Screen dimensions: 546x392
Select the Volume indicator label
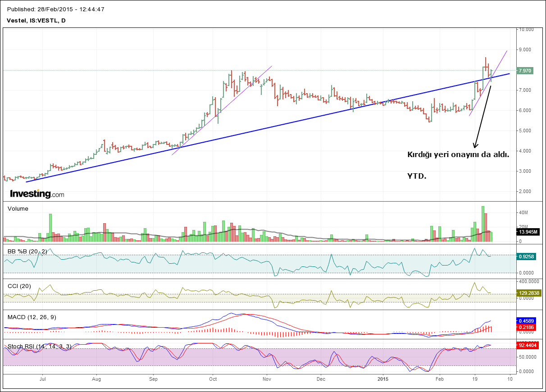(x=18, y=209)
